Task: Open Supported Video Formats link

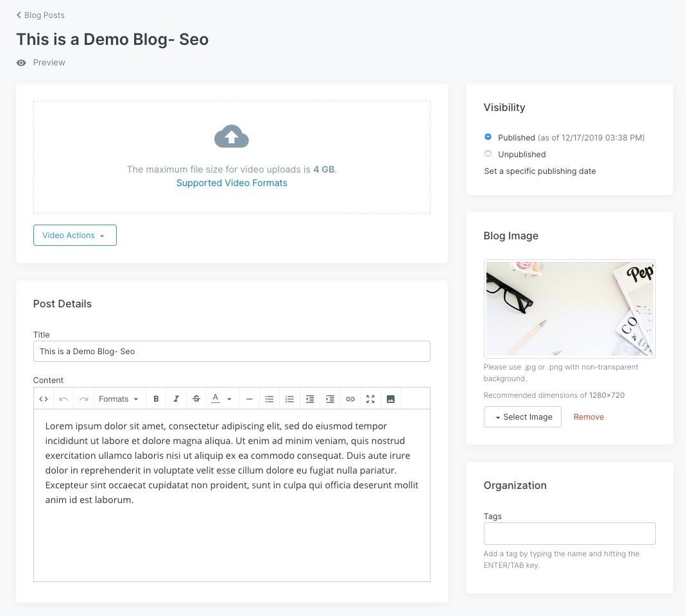Action: coord(232,183)
